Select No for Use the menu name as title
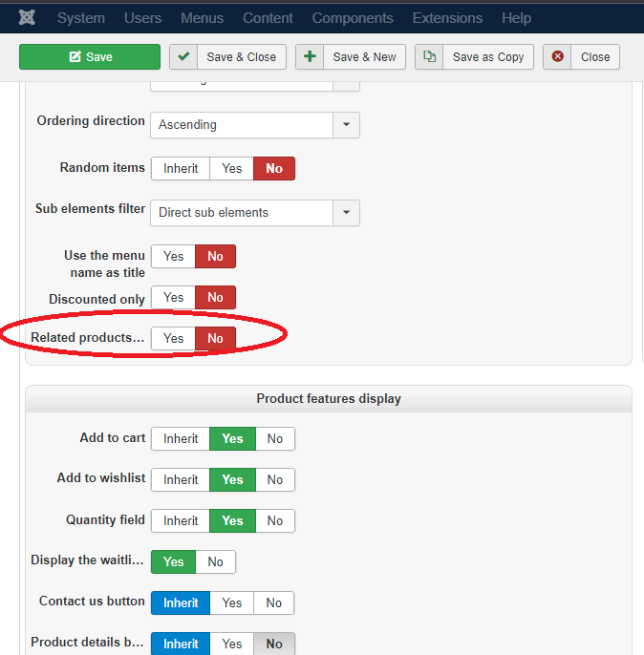This screenshot has height=655, width=644. point(215,256)
